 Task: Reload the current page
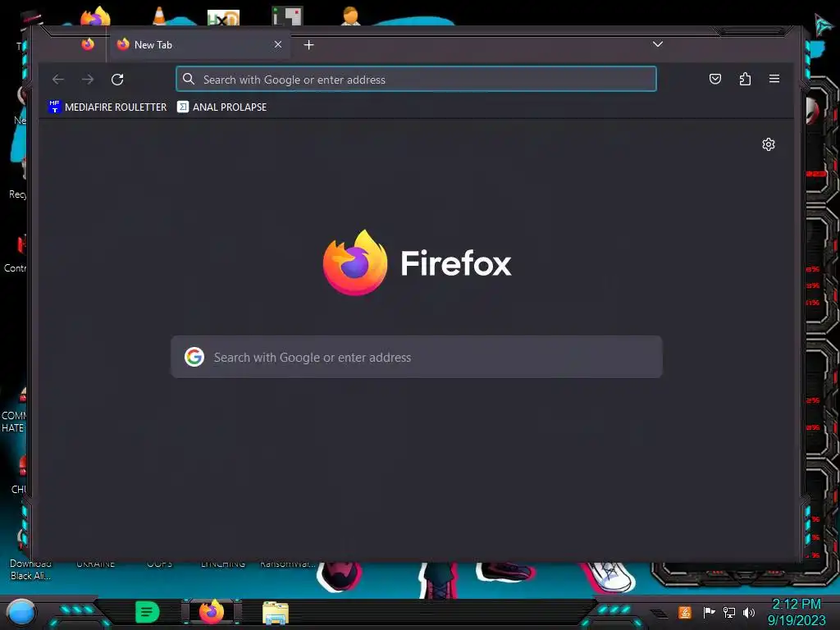click(117, 80)
